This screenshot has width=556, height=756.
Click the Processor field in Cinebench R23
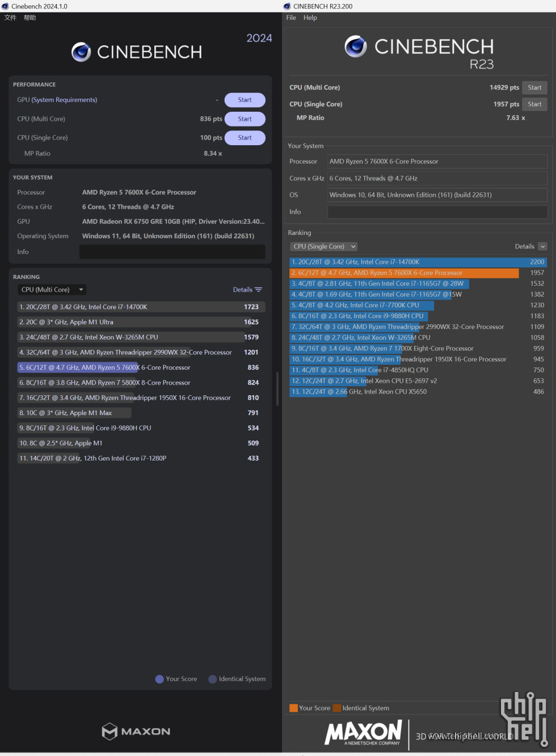click(x=437, y=162)
